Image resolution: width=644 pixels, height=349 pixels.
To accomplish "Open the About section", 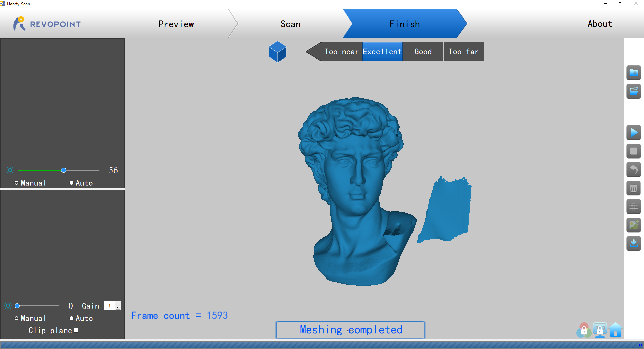I will coord(599,24).
